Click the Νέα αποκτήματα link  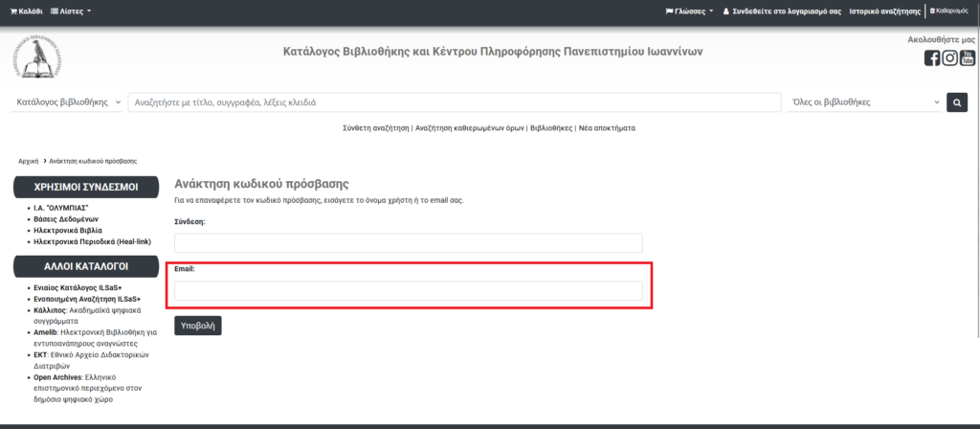tap(607, 127)
